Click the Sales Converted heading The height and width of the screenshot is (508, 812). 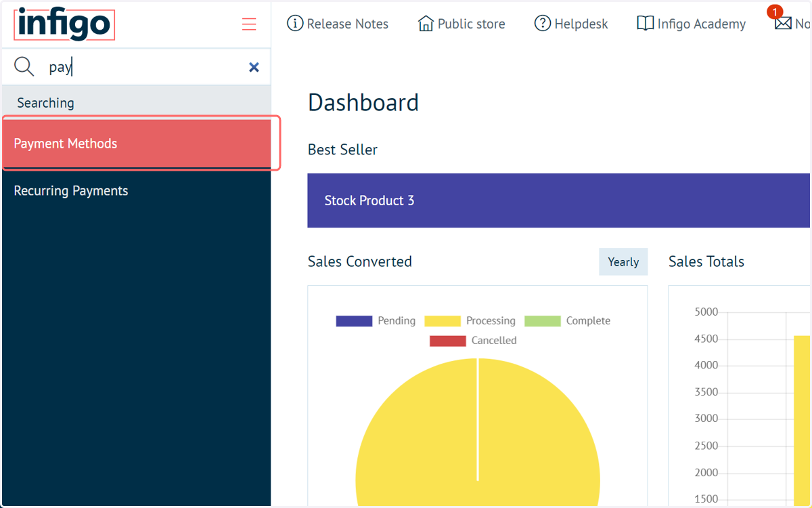click(x=360, y=261)
